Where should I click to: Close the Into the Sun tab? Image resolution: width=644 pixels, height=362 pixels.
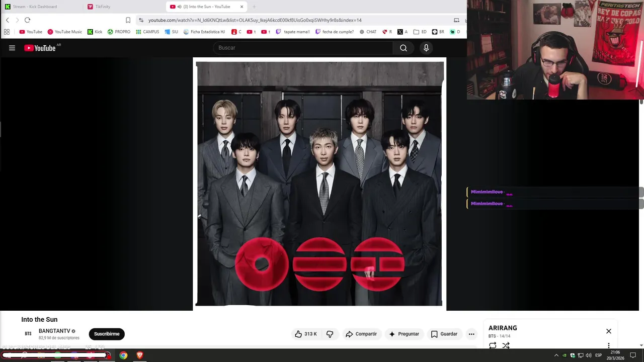coord(242,7)
